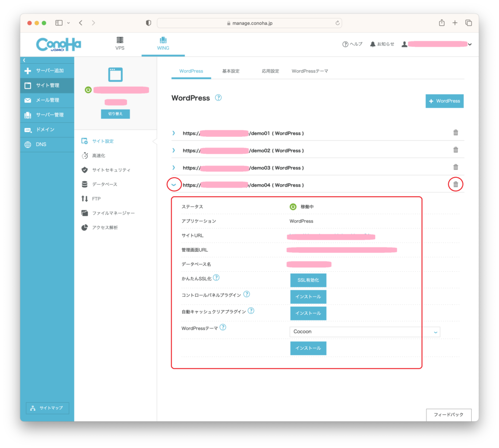Image resolution: width=499 pixels, height=448 pixels.
Task: Click help icon beside WordPress heading
Action: point(218,98)
